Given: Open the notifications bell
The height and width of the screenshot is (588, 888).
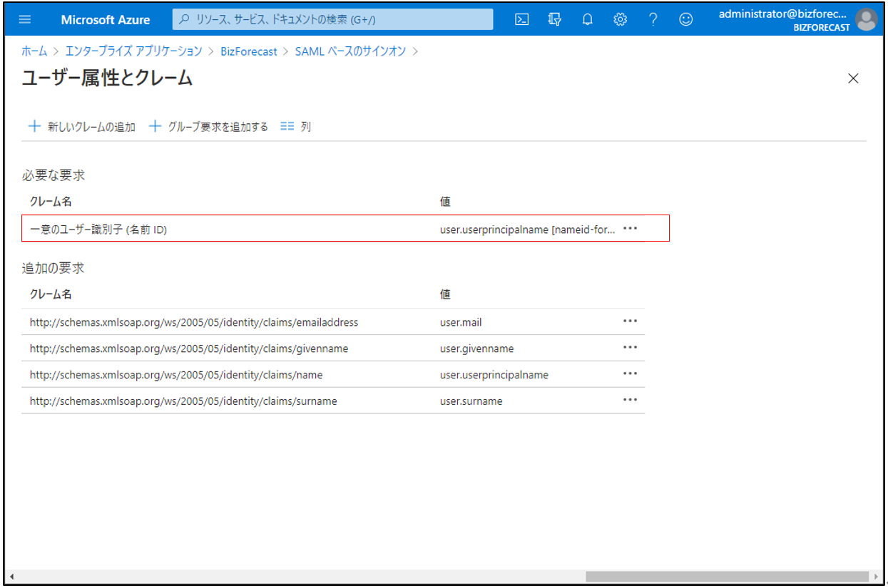Looking at the screenshot, I should [588, 19].
